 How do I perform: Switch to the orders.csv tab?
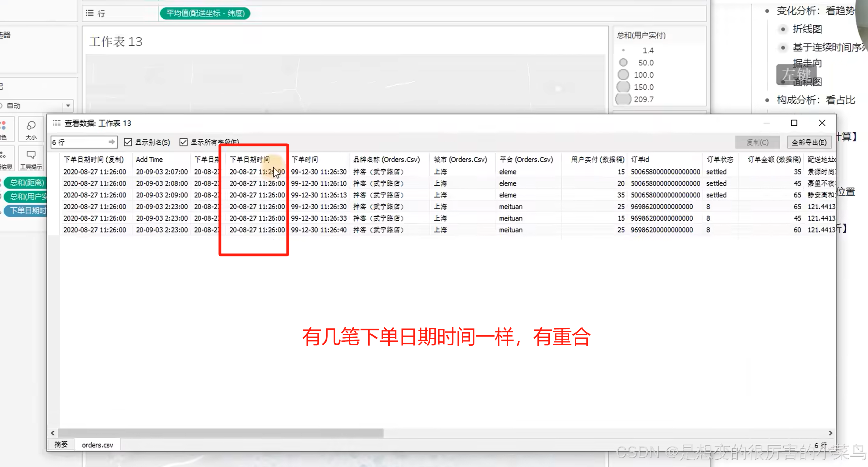point(97,445)
